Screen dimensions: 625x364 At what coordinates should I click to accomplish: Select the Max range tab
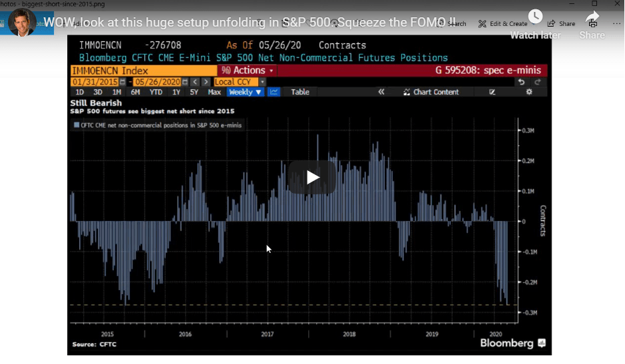pos(214,92)
